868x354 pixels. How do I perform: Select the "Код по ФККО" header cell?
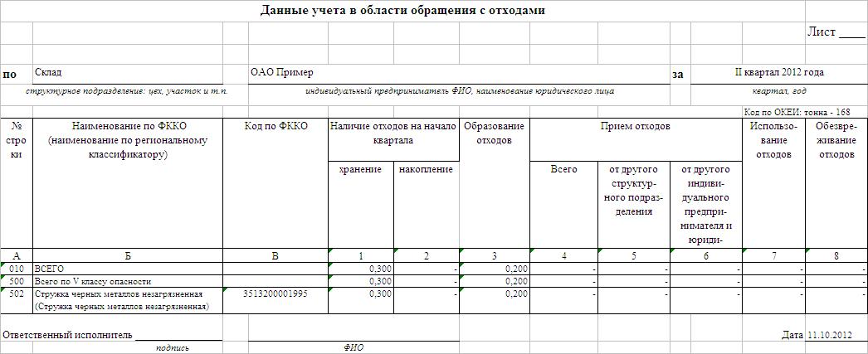point(276,126)
